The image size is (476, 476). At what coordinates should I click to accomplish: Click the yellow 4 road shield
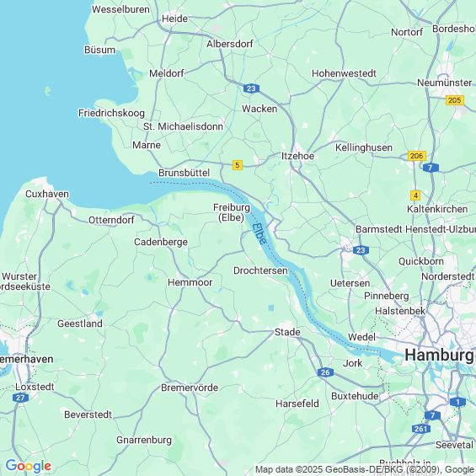pyautogui.click(x=415, y=195)
